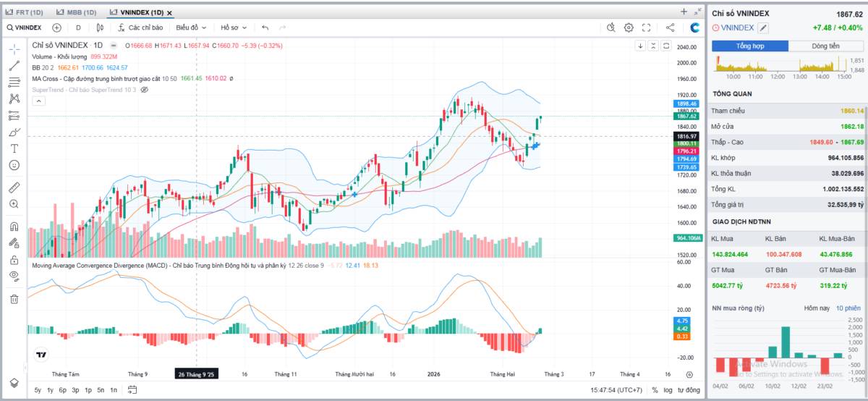This screenshot has height=401, width=868.
Task: Click the add-symbol compare plus icon
Action: [x=57, y=28]
